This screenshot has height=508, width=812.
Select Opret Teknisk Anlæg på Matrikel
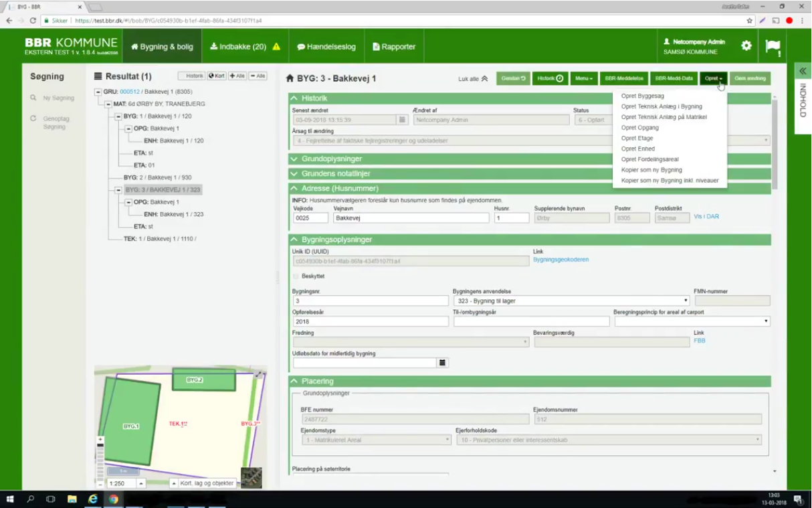(x=664, y=117)
